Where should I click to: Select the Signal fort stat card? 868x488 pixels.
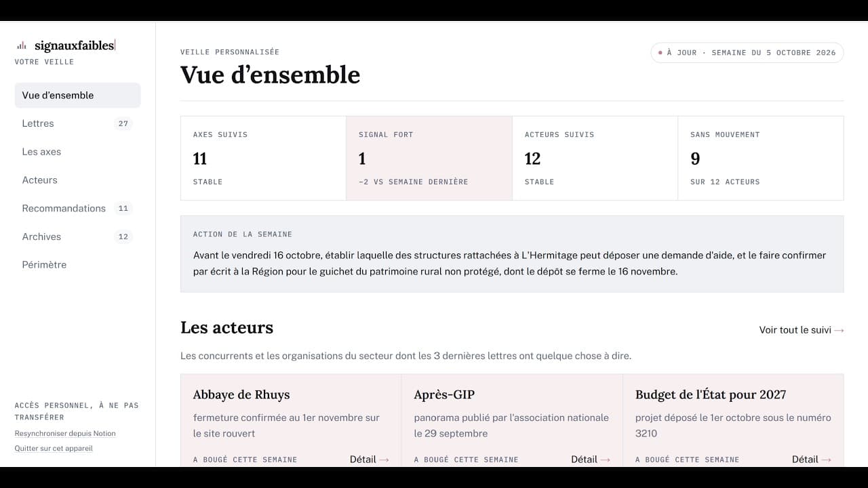[x=429, y=158]
